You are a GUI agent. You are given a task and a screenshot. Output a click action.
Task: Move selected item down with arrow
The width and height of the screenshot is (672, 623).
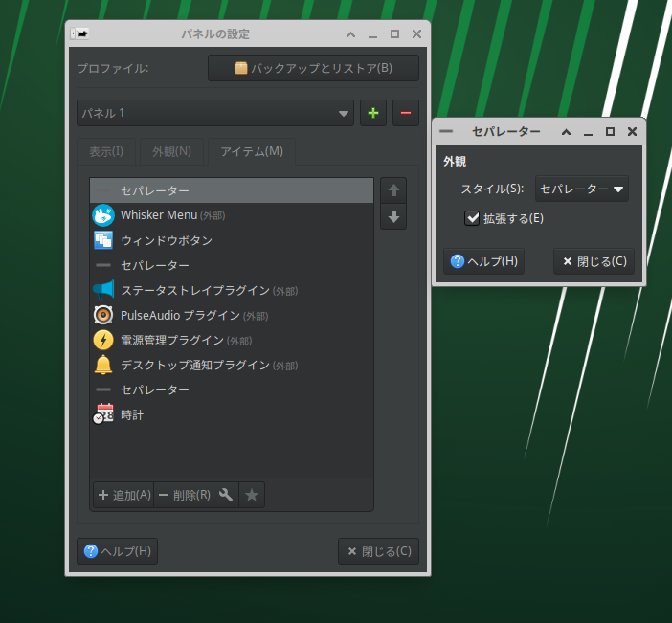393,217
